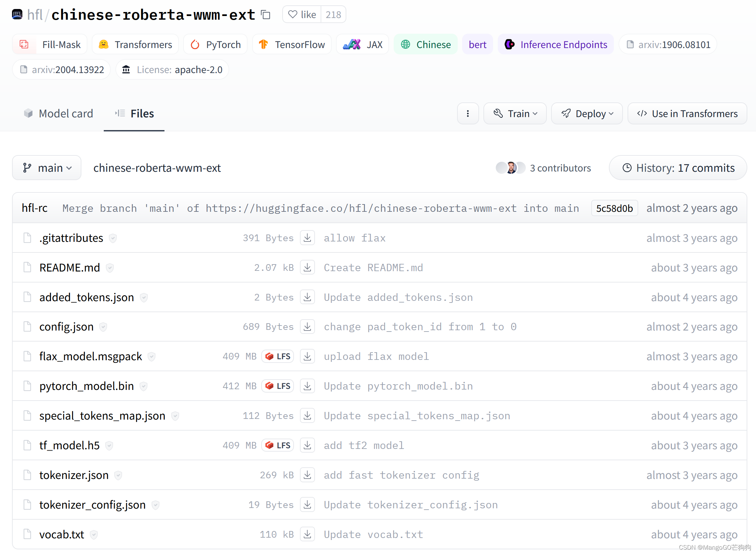Download pytorch_model.bin via download icon
Image resolution: width=756 pixels, height=554 pixels.
[x=307, y=386]
